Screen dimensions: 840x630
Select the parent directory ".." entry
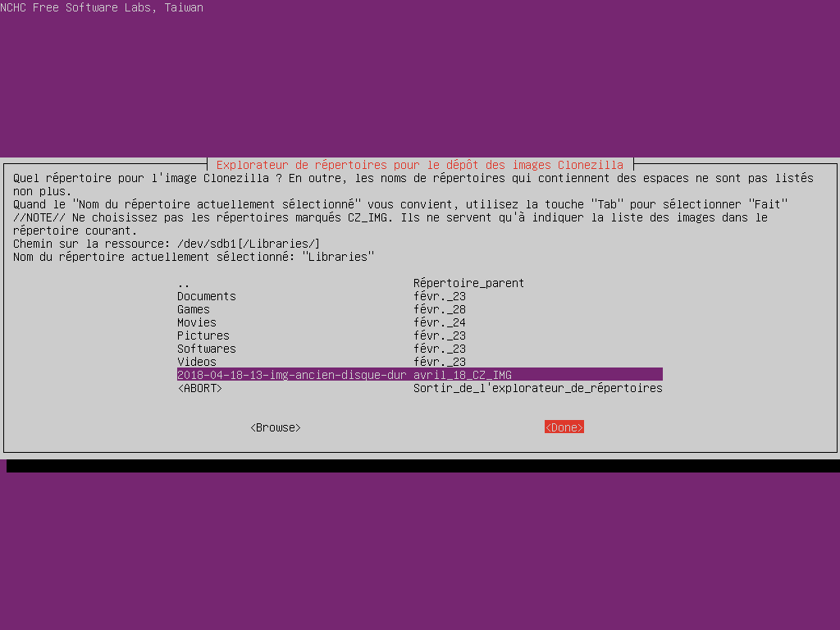coord(420,283)
